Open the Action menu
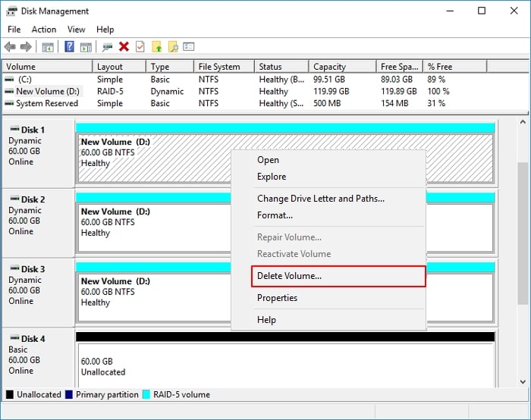 pyautogui.click(x=43, y=30)
